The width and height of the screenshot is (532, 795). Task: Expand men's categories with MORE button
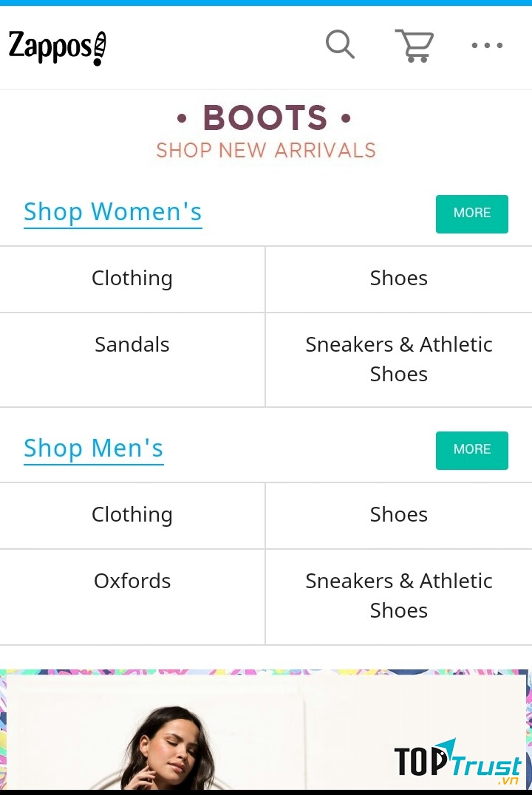click(471, 450)
